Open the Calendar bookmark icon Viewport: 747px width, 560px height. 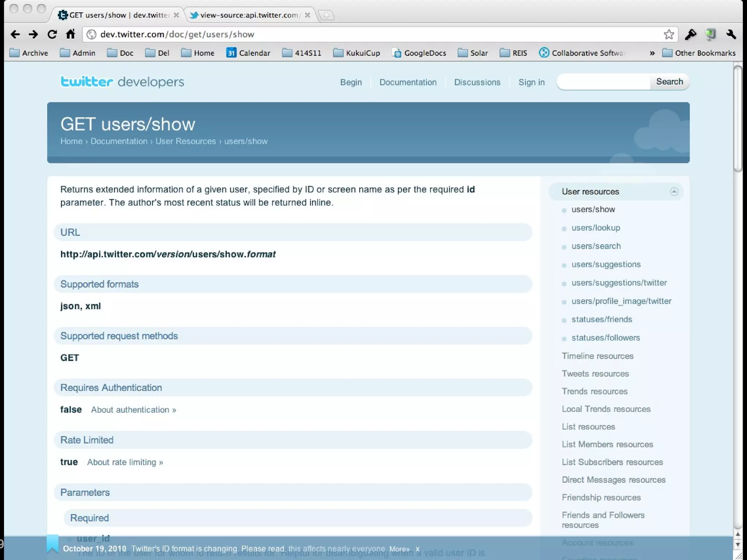pyautogui.click(x=231, y=53)
